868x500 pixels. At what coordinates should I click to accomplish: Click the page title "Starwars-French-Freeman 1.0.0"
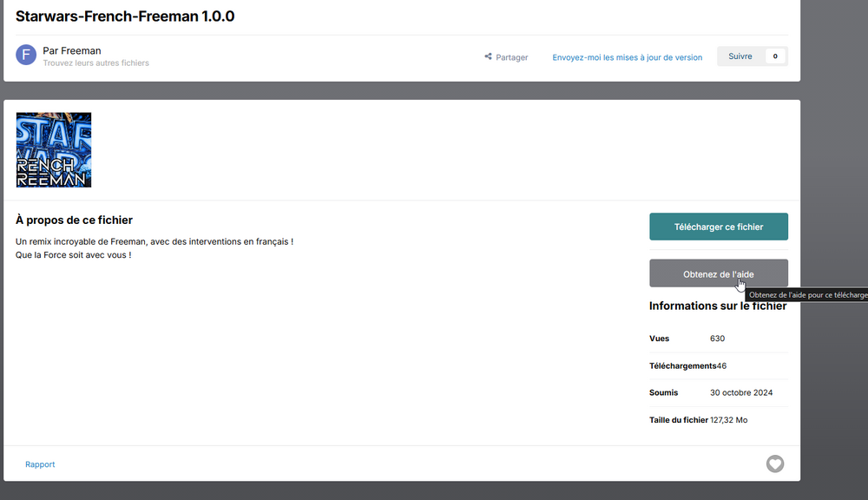[x=125, y=16]
